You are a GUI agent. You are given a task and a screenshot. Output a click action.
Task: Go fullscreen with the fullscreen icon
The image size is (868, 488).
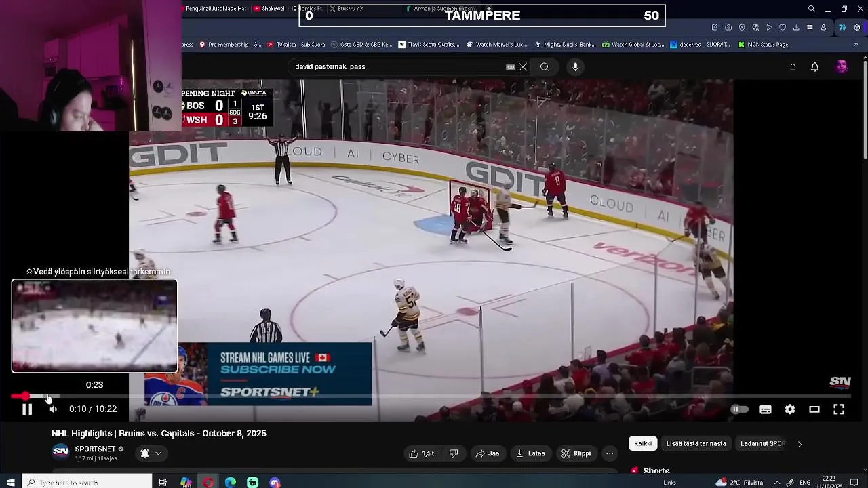click(x=839, y=409)
